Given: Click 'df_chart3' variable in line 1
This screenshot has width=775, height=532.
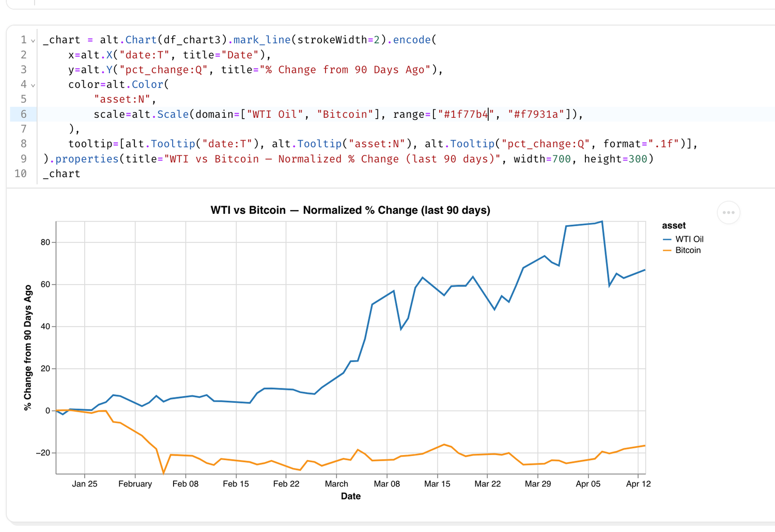Looking at the screenshot, I should (x=192, y=40).
